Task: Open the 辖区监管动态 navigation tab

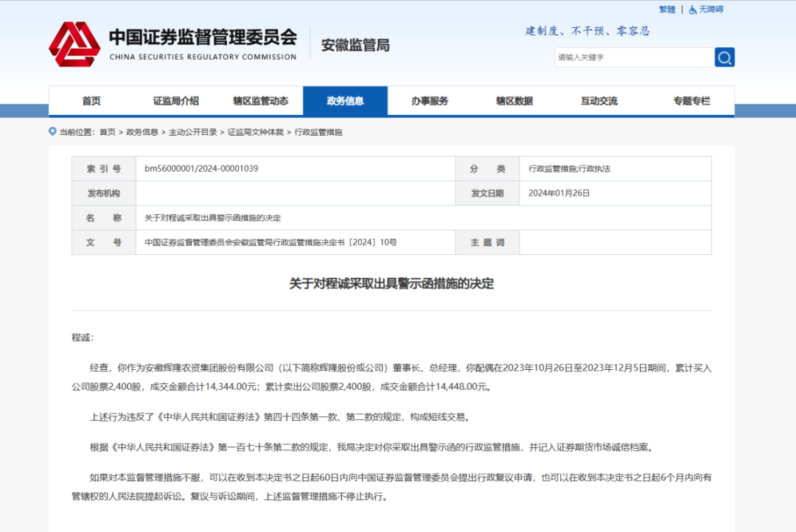Action: click(x=260, y=101)
